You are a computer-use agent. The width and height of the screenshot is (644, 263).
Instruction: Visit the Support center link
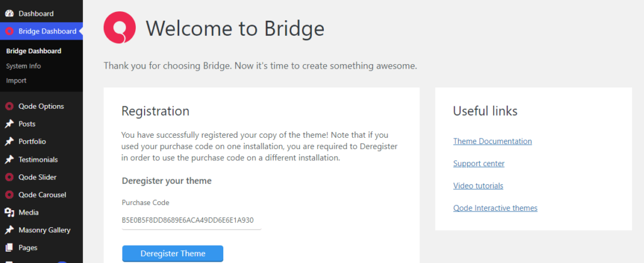coord(479,164)
